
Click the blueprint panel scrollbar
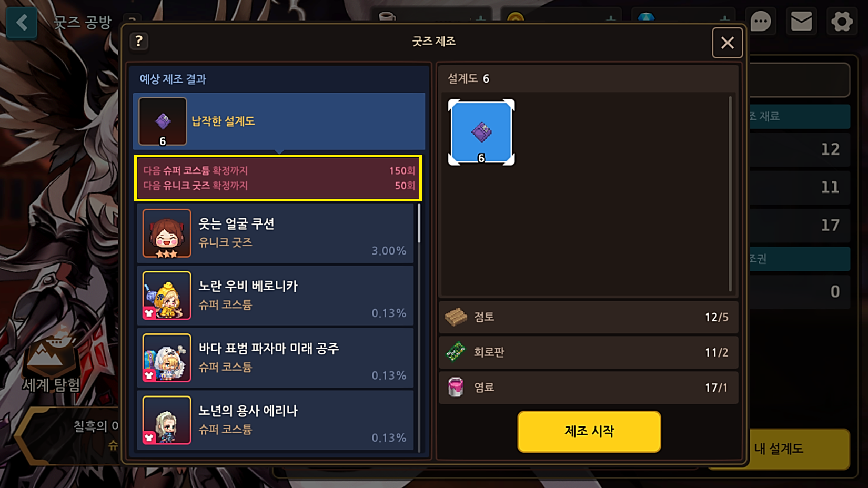730,194
